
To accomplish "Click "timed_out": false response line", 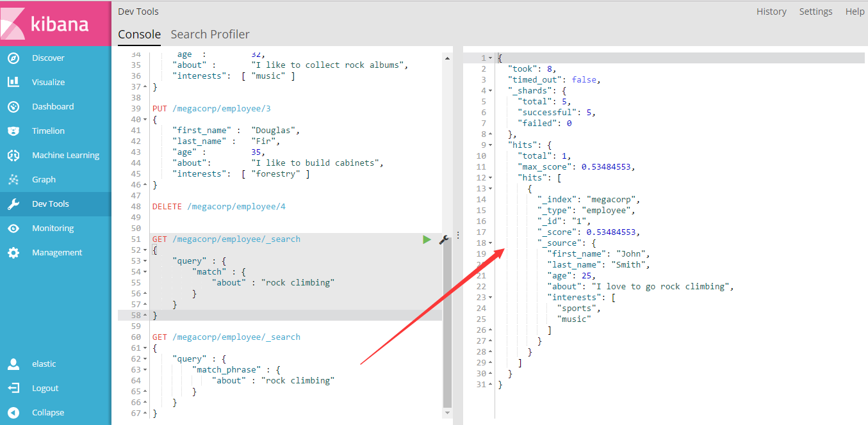I will [x=555, y=80].
